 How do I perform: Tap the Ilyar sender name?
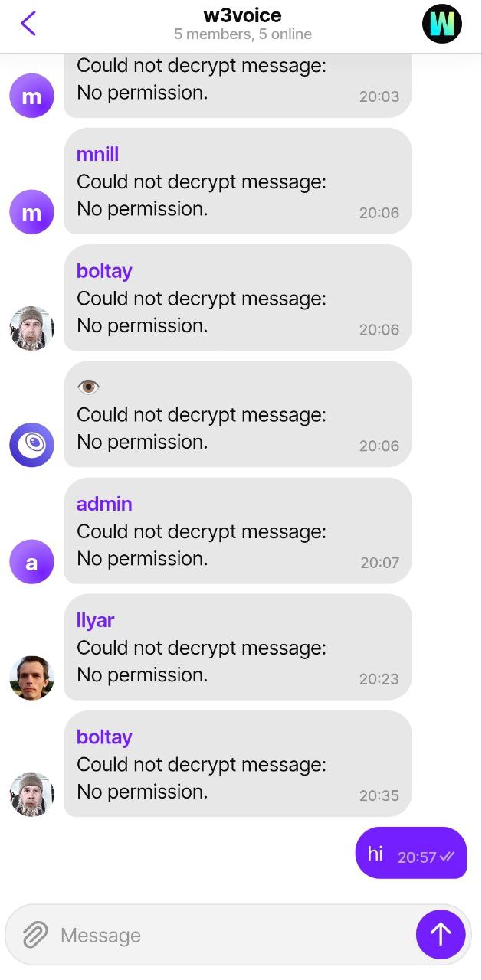[95, 620]
